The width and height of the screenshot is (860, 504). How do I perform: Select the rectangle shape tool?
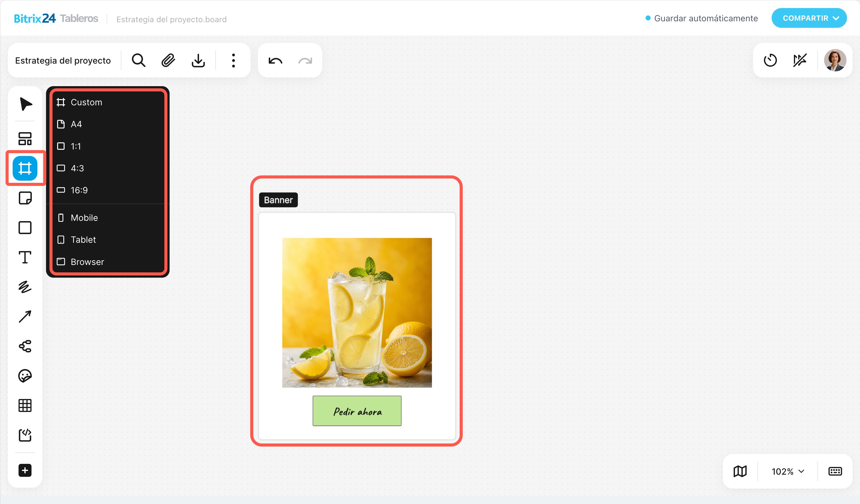click(25, 228)
